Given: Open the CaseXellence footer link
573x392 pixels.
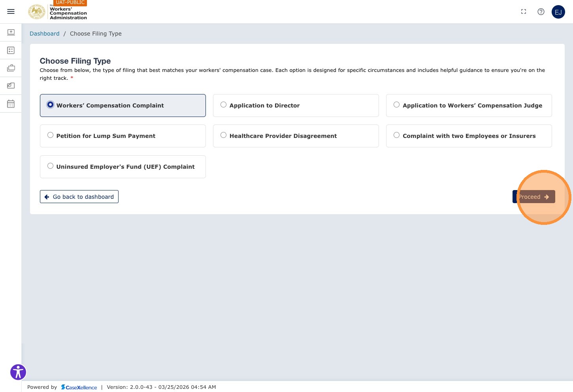Looking at the screenshot, I should tap(79, 387).
